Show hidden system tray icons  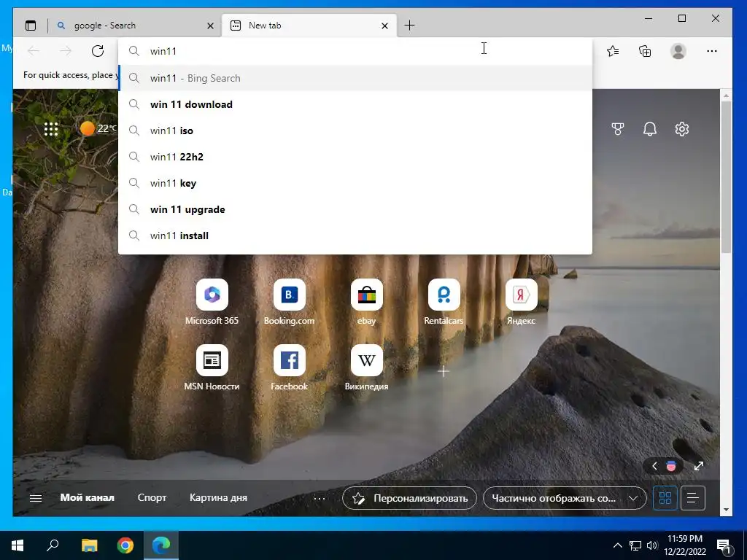[617, 545]
